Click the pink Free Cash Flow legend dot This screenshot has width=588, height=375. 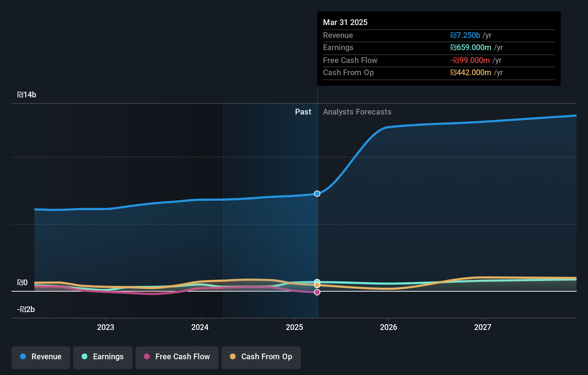click(147, 357)
